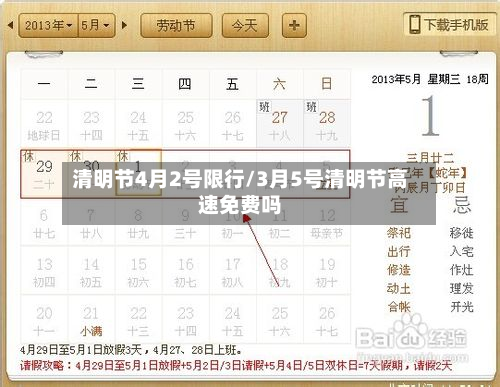The image size is (500, 387).
Task: Select May 6 廿七 cell
Action: click(x=44, y=223)
